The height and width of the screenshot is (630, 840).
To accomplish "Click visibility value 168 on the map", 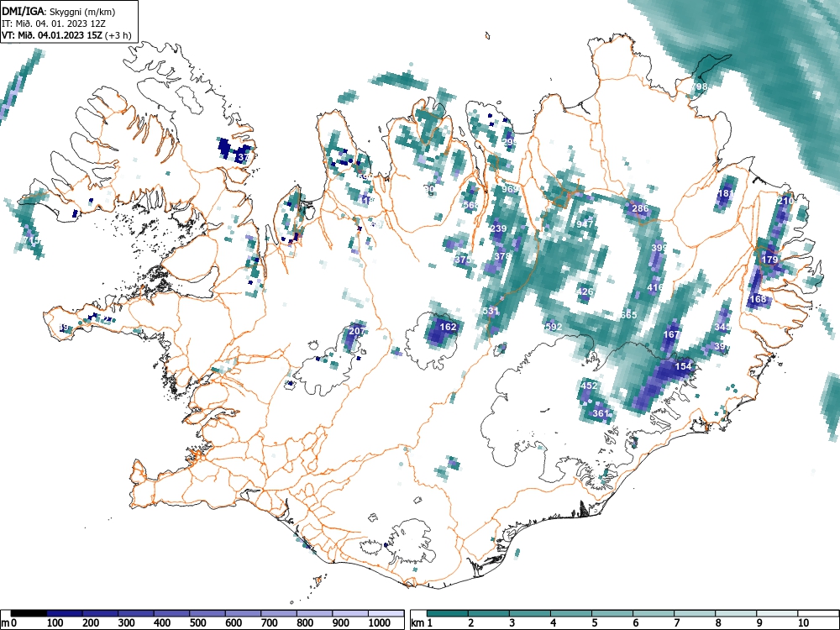I will 758,299.
